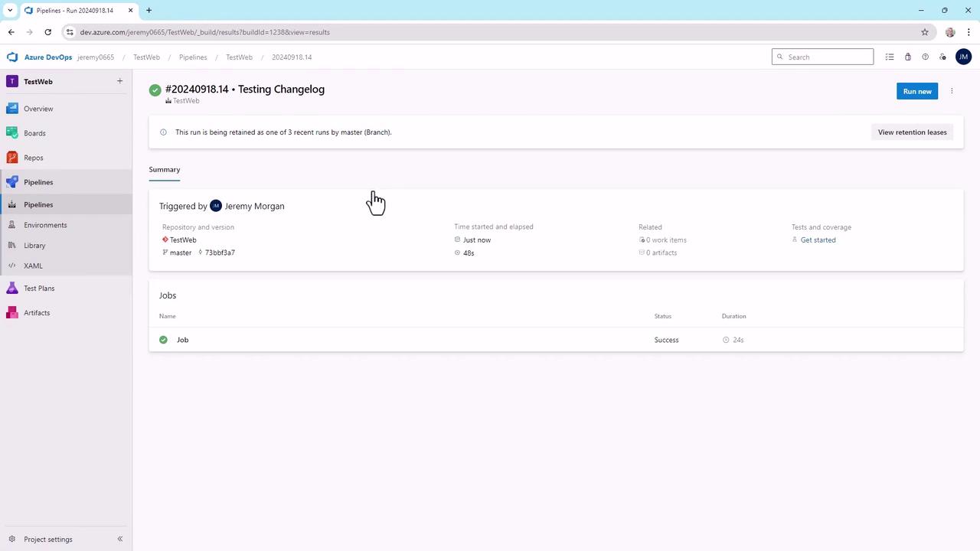Screen dimensions: 980x551
Task: Open Overview in the sidebar
Action: [38, 109]
